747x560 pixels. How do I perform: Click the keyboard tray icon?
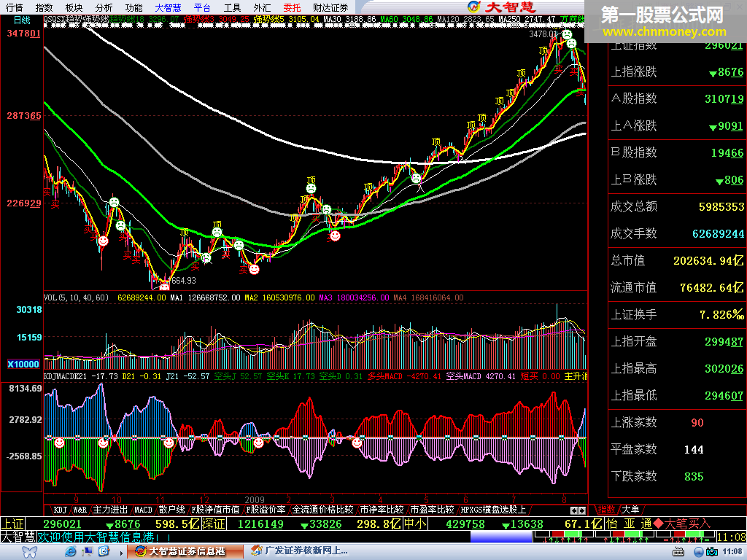[679, 552]
